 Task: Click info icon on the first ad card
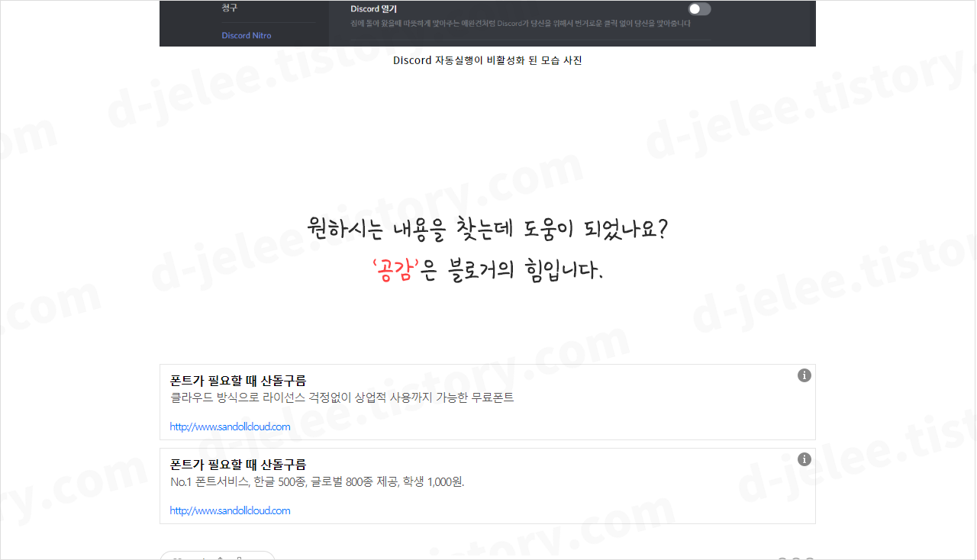(x=804, y=375)
